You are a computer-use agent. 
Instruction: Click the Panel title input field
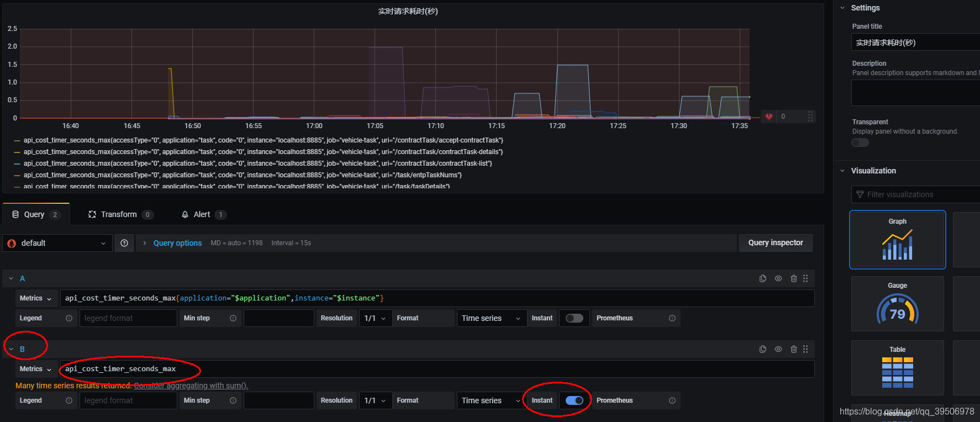[915, 43]
